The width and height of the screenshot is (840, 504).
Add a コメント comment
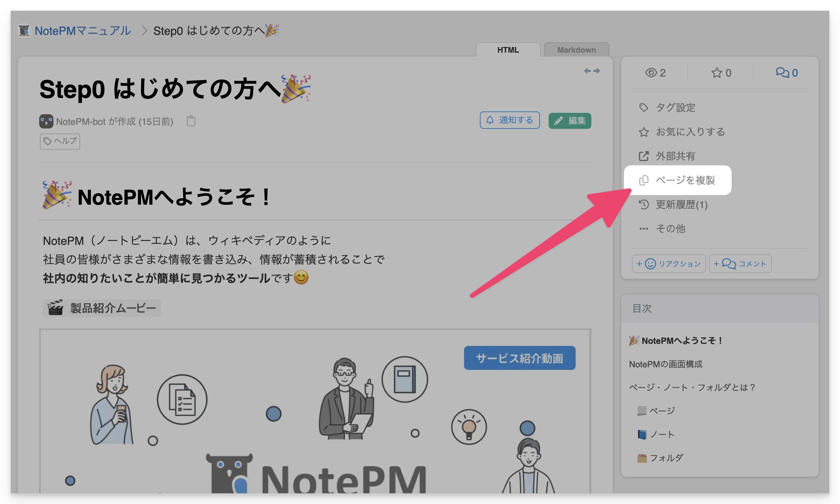click(x=740, y=264)
